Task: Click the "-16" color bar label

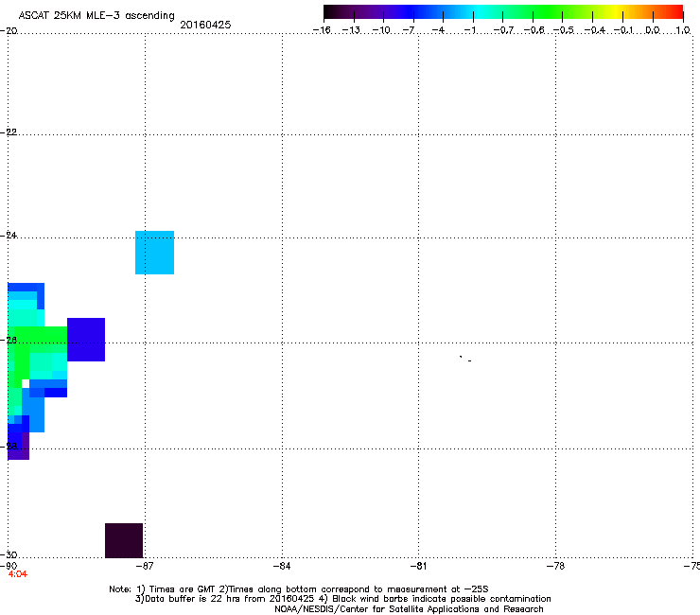Action: tap(322, 30)
